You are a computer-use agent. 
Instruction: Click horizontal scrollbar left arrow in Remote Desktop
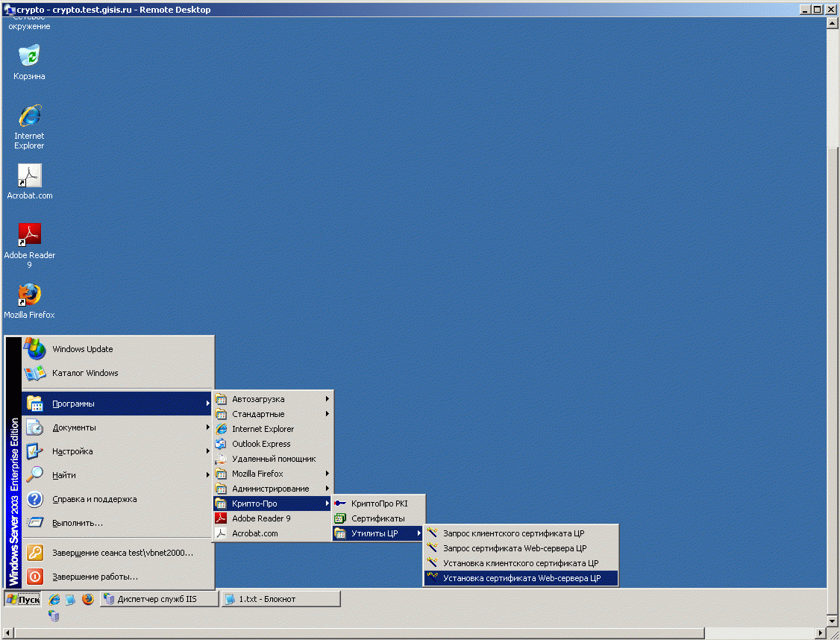pos(7,633)
